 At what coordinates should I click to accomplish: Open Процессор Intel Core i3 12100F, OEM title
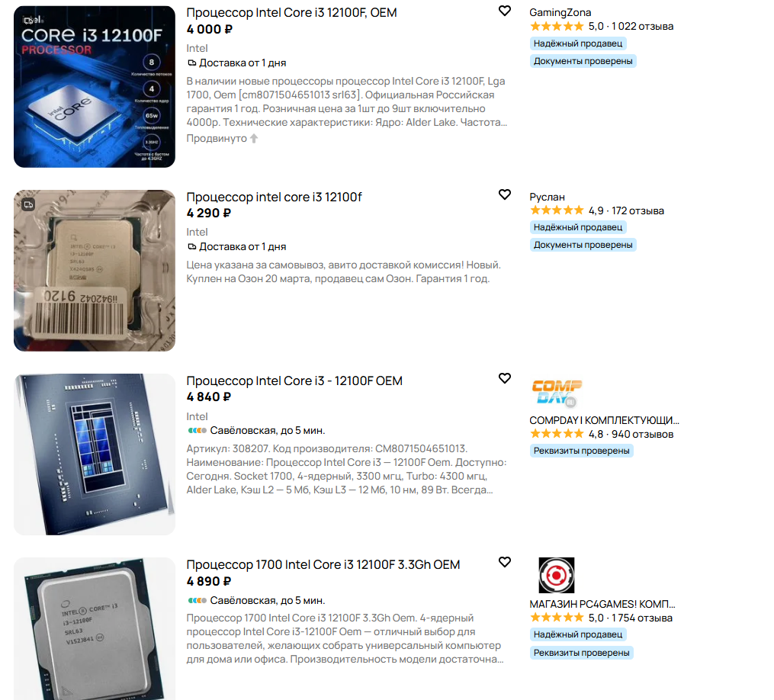coord(291,12)
